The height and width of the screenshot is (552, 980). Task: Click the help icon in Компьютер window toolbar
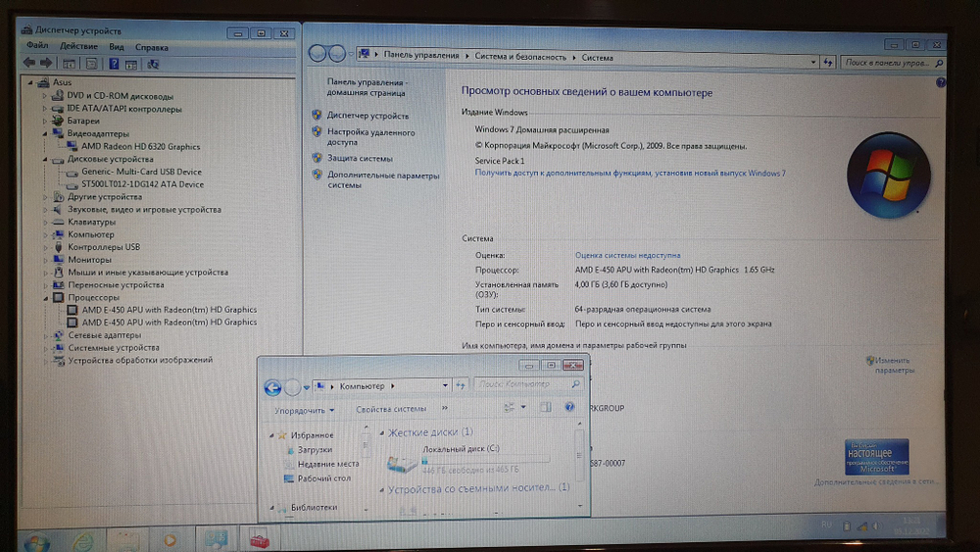click(569, 407)
